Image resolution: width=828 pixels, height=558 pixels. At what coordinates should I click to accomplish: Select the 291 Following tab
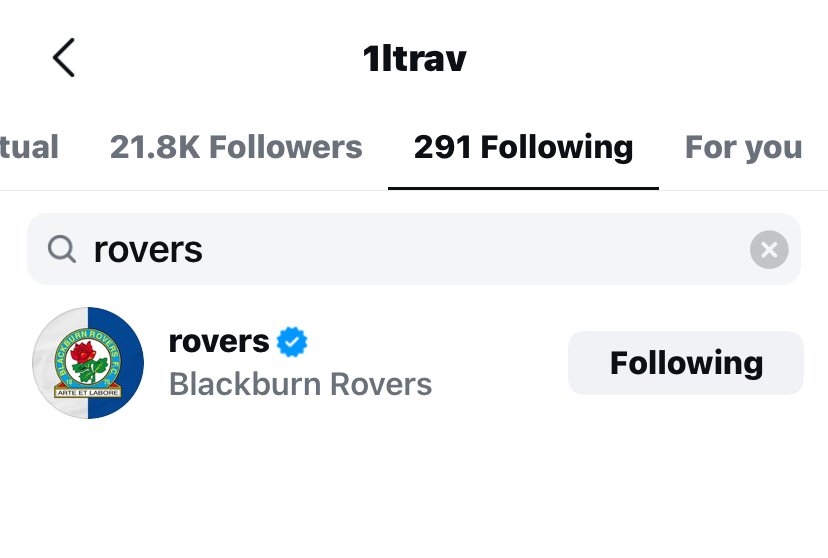tap(523, 147)
